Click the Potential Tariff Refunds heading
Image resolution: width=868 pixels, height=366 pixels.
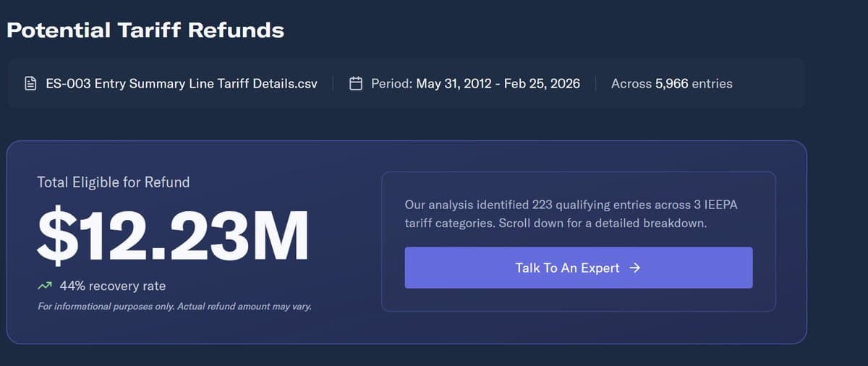coord(145,30)
